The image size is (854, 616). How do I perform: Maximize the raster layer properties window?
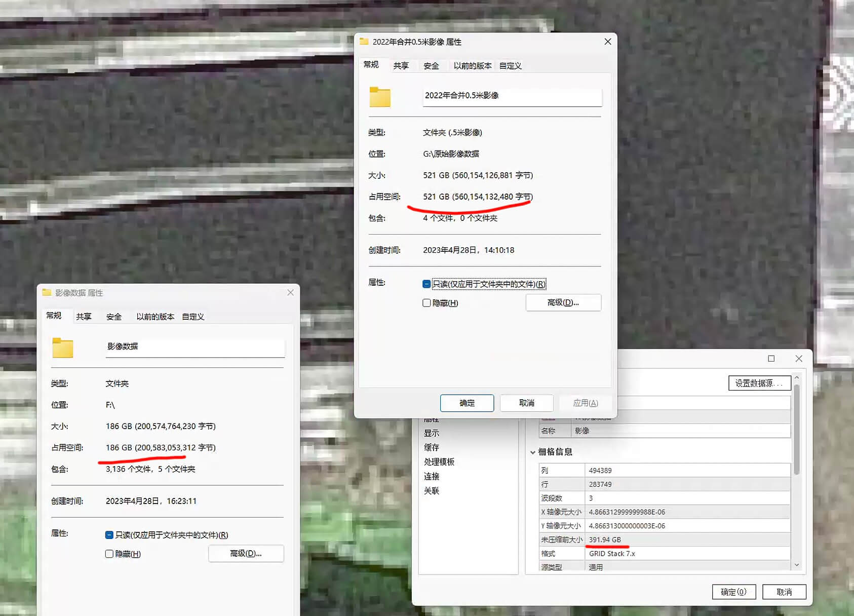pos(771,359)
